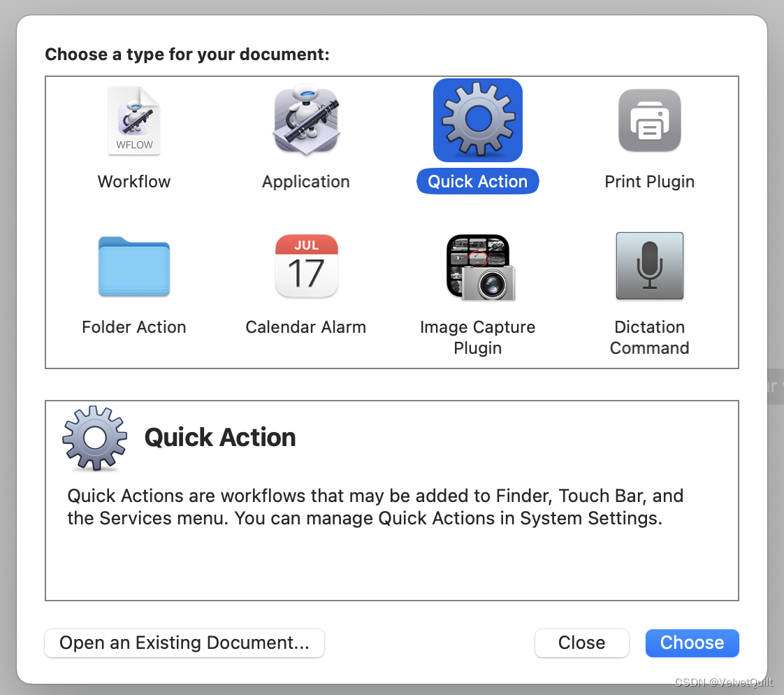Select the Image Capture Plugin camera icon
The height and width of the screenshot is (695, 784).
pos(481,267)
